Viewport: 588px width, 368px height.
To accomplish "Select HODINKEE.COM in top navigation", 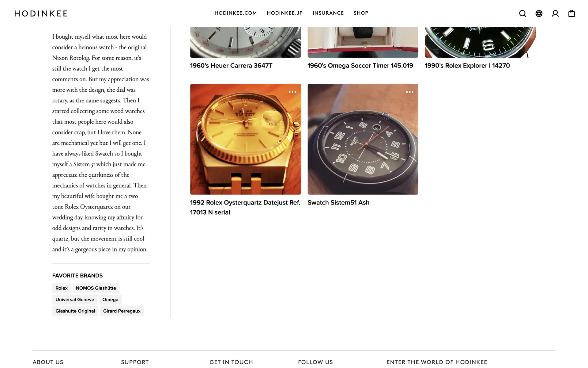I will click(x=236, y=13).
